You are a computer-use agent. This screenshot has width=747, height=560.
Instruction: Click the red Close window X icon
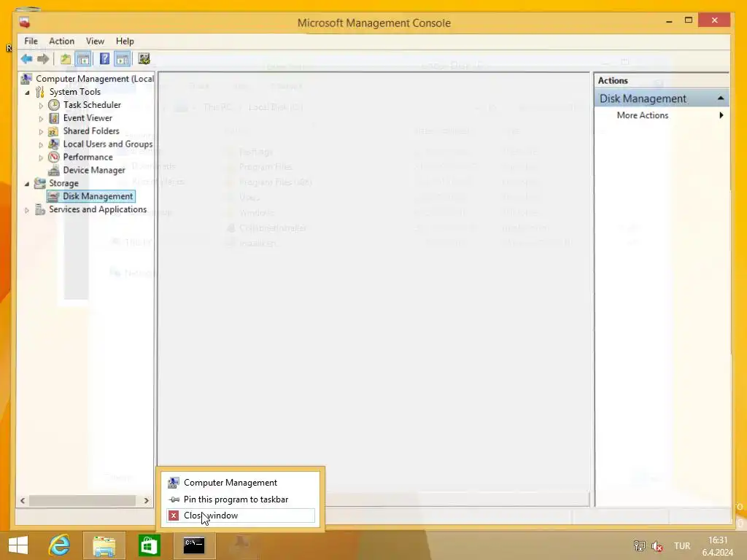pyautogui.click(x=174, y=516)
